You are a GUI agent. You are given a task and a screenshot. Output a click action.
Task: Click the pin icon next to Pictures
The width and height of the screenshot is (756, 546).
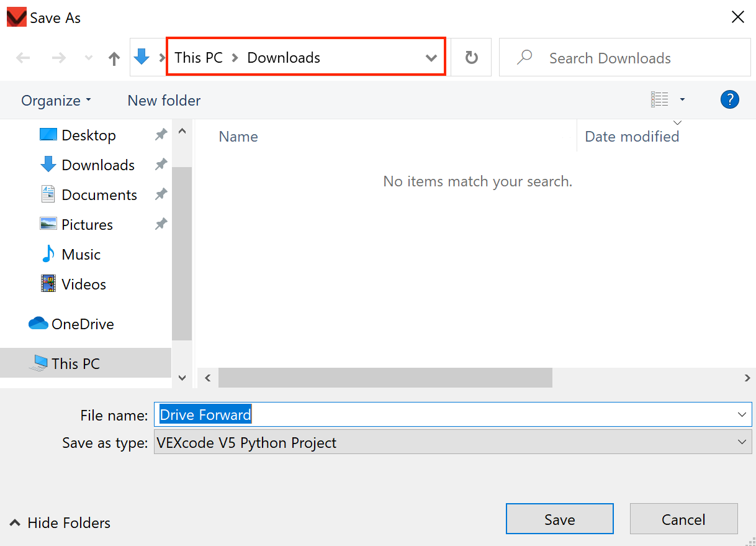pyautogui.click(x=161, y=224)
